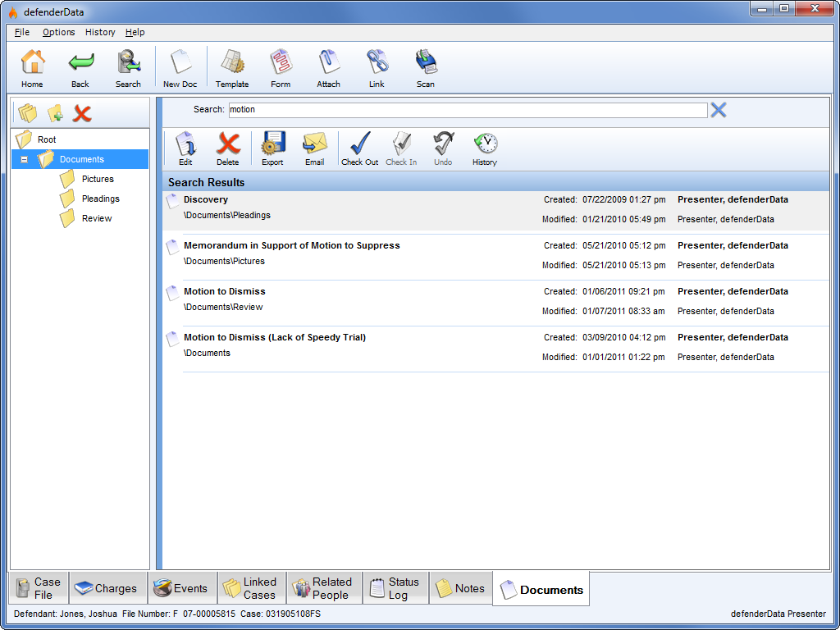Viewport: 840px width, 630px height.
Task: Check Out the selected document
Action: [360, 148]
